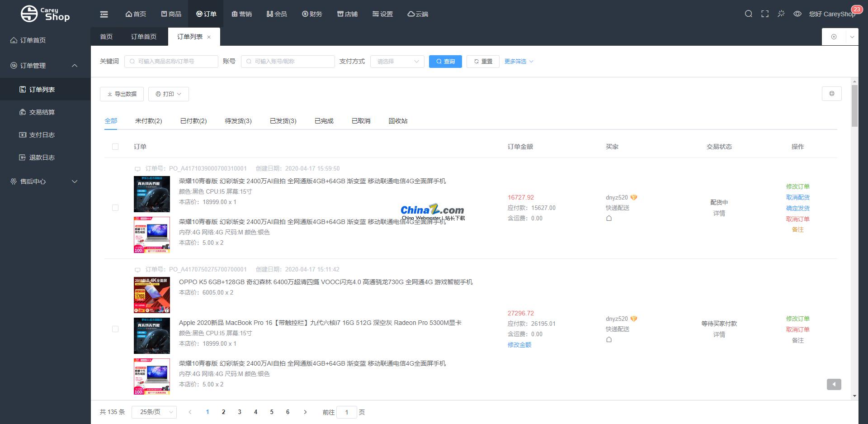Select all orders header checkbox

(115, 147)
